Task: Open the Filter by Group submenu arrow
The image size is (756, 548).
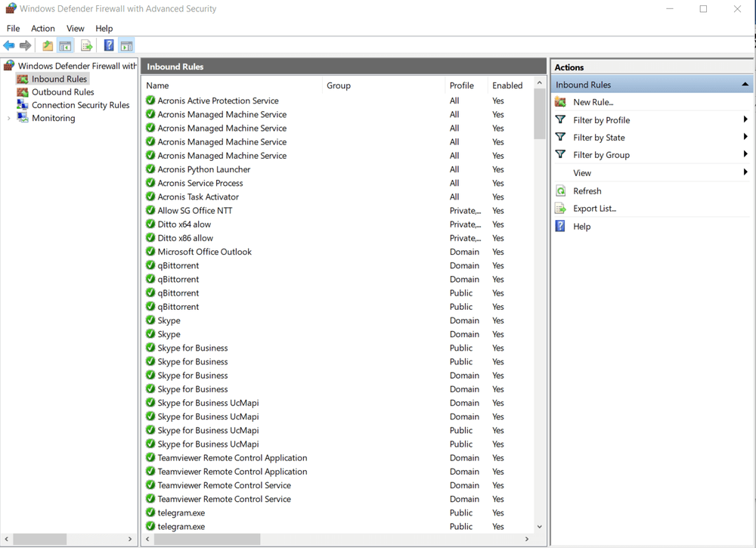Action: pos(745,154)
